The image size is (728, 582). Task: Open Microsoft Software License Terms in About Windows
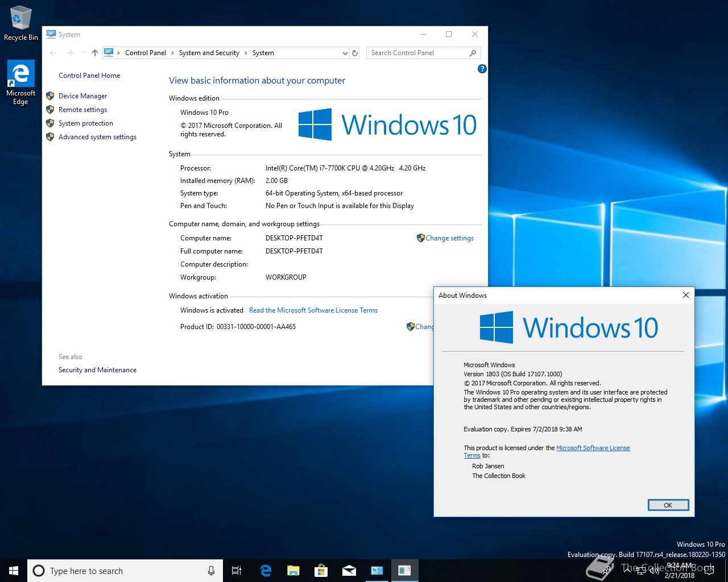pyautogui.click(x=593, y=448)
